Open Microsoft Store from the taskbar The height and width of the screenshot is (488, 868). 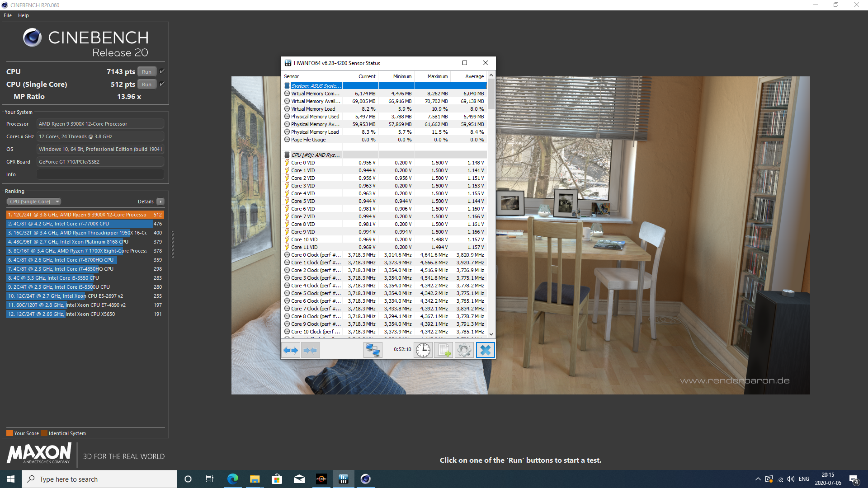tap(277, 479)
